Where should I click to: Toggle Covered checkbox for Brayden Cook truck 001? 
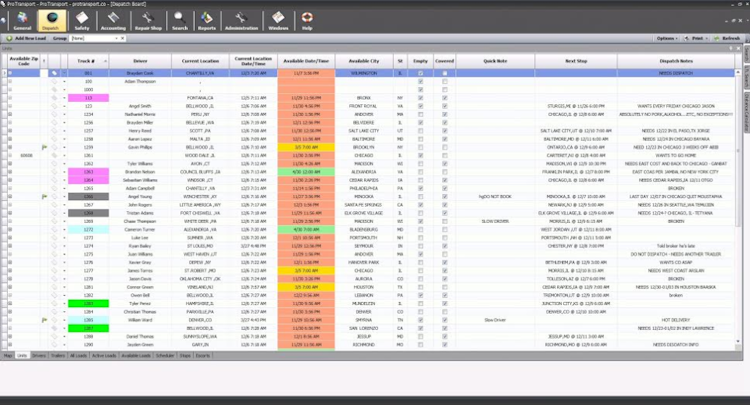tap(444, 73)
